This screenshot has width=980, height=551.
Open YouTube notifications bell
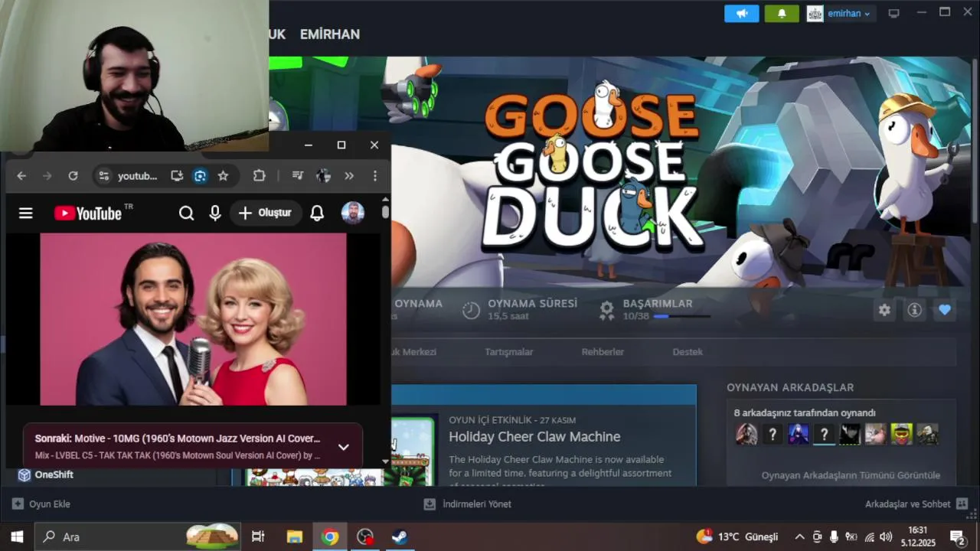point(317,213)
